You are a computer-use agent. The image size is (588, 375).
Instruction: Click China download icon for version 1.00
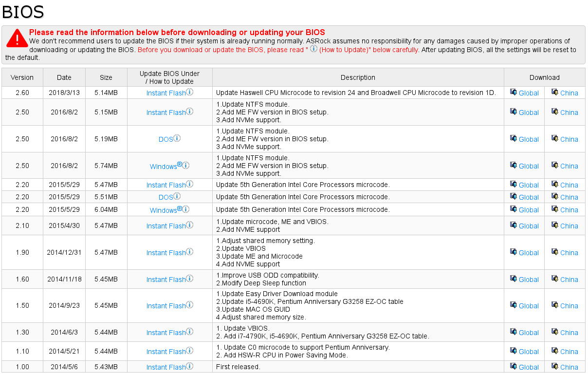coord(554,366)
